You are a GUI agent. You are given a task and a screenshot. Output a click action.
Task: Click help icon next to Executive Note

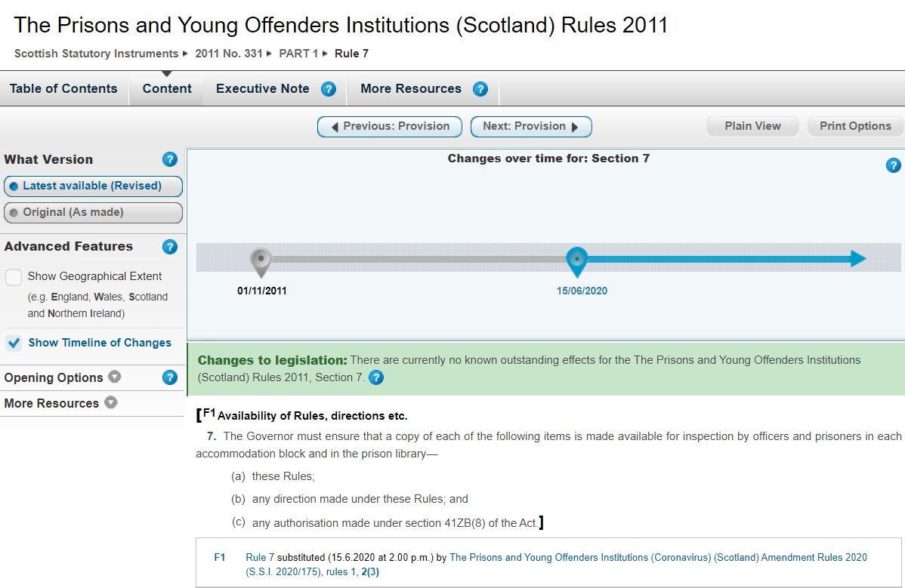pyautogui.click(x=329, y=89)
